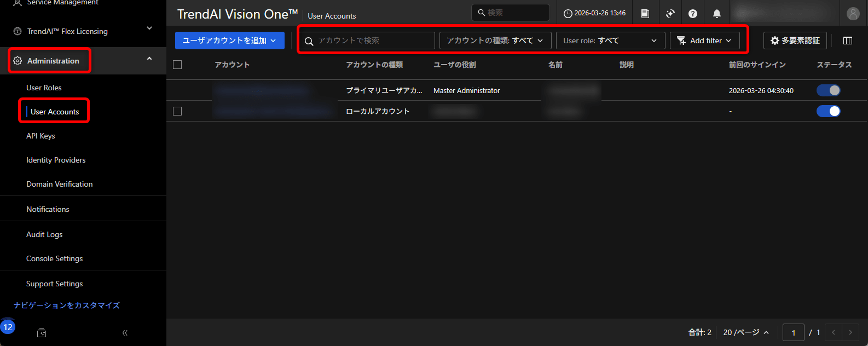Click the ステータス column header
Image resolution: width=868 pixels, height=346 pixels.
(834, 65)
